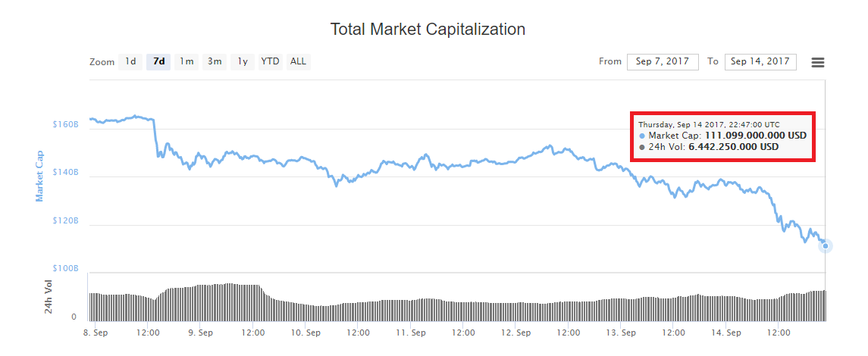Zoom chart to YTD
The width and height of the screenshot is (868, 356).
pos(270,61)
